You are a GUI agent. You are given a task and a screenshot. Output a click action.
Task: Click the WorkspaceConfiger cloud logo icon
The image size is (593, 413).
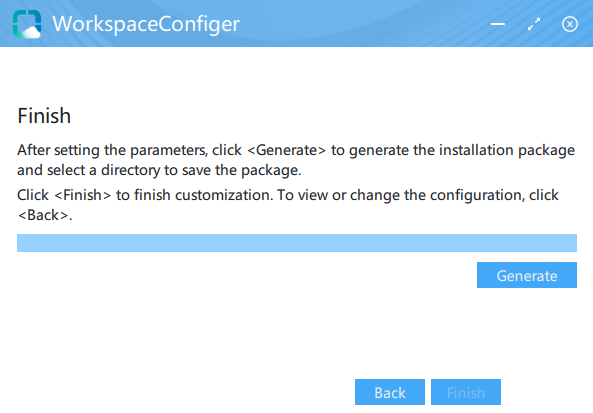point(27,24)
